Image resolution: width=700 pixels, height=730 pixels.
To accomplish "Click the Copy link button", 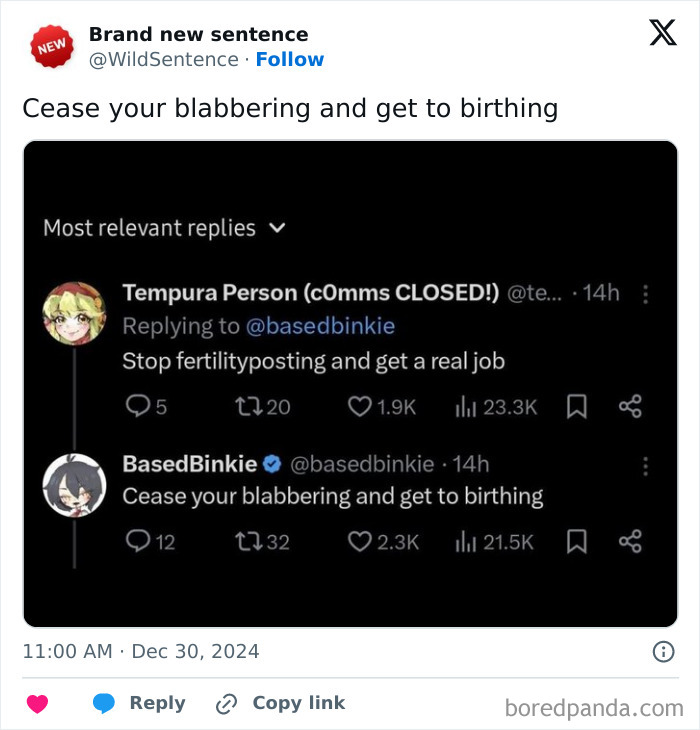I will pos(281,703).
